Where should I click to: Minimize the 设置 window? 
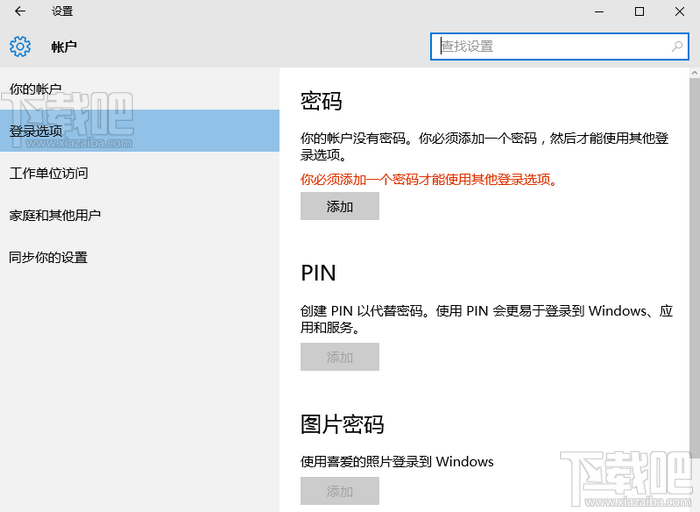[599, 11]
